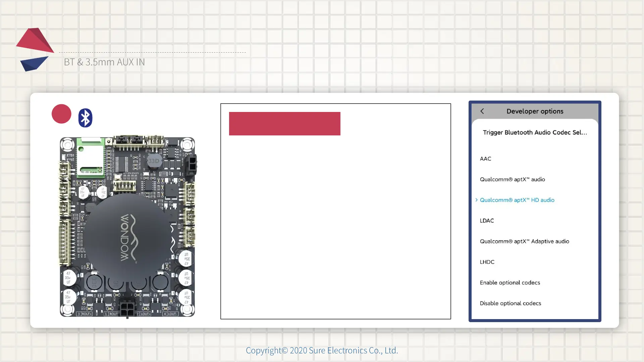644x362 pixels.
Task: Choose Qualcomm aptX Adaptive audio
Action: [x=524, y=241]
